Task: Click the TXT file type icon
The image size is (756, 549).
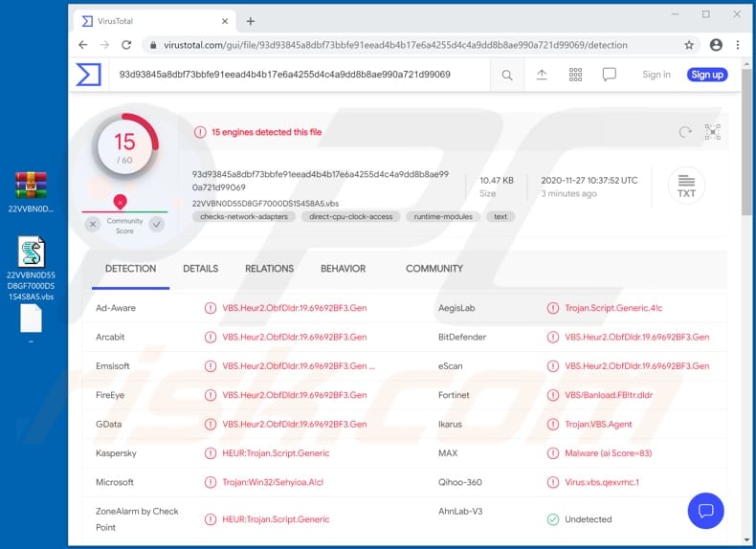Action: pyautogui.click(x=686, y=186)
